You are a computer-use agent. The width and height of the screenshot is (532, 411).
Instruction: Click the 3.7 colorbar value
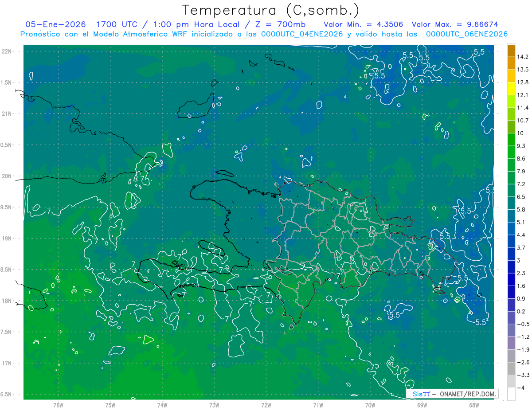click(x=521, y=248)
